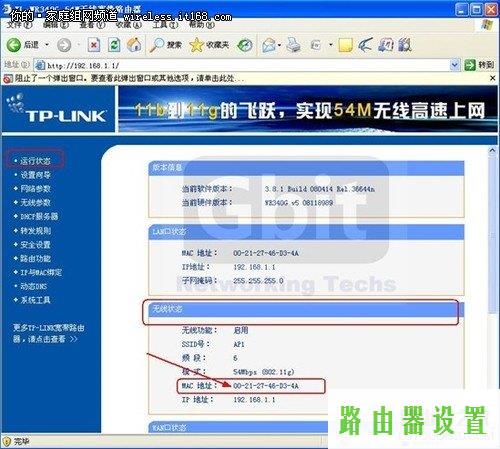500x449 pixels.
Task: Open the 文件 (File) menu
Action: pos(19,25)
